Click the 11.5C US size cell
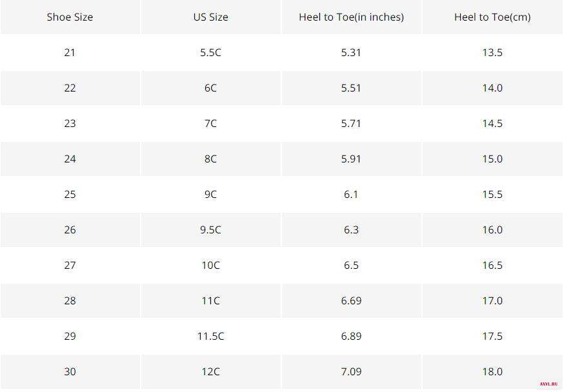564x392 pixels. point(211,336)
